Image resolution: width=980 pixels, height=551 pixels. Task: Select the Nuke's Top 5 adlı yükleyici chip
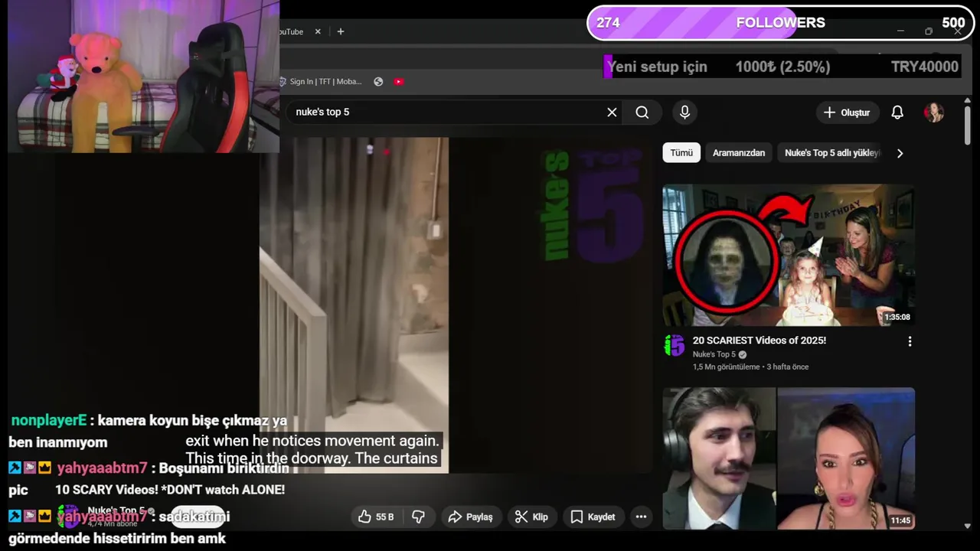click(831, 153)
